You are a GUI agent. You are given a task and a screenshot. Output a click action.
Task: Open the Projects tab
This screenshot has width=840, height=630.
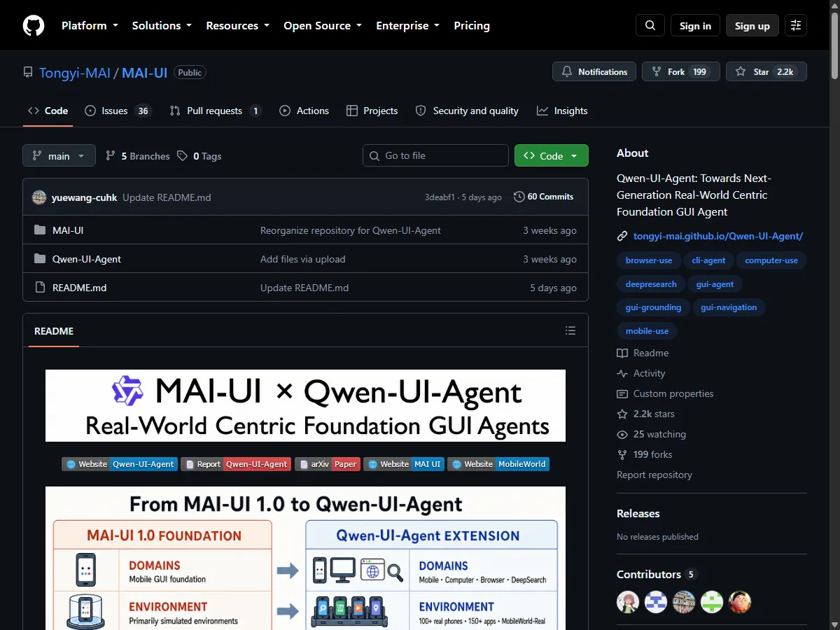372,111
